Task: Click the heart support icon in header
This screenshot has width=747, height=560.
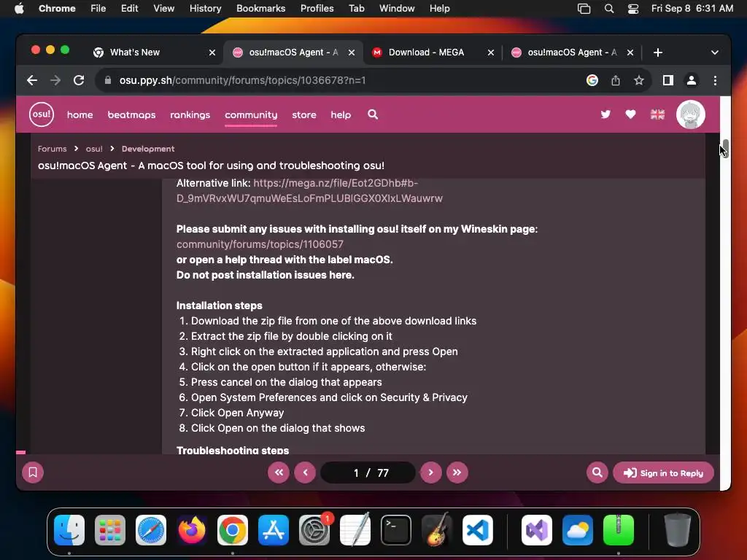Action: [x=630, y=114]
